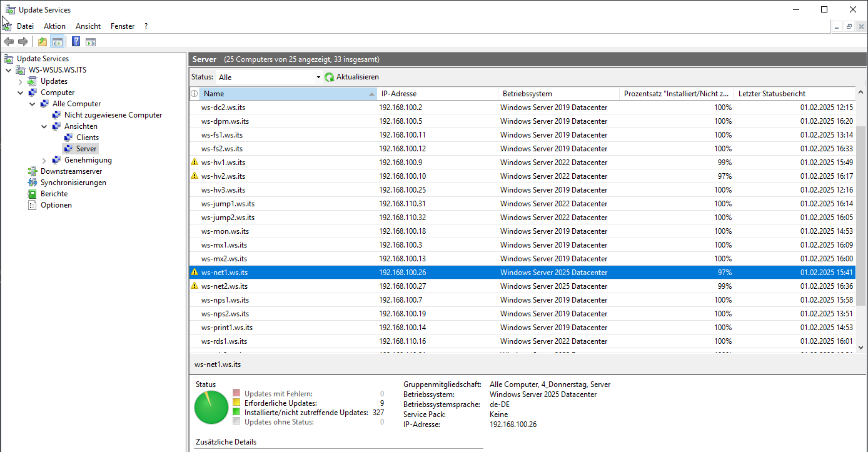Viewport: 868px width, 452px height.
Task: Click the Forward arrow toolbar icon
Action: (23, 42)
